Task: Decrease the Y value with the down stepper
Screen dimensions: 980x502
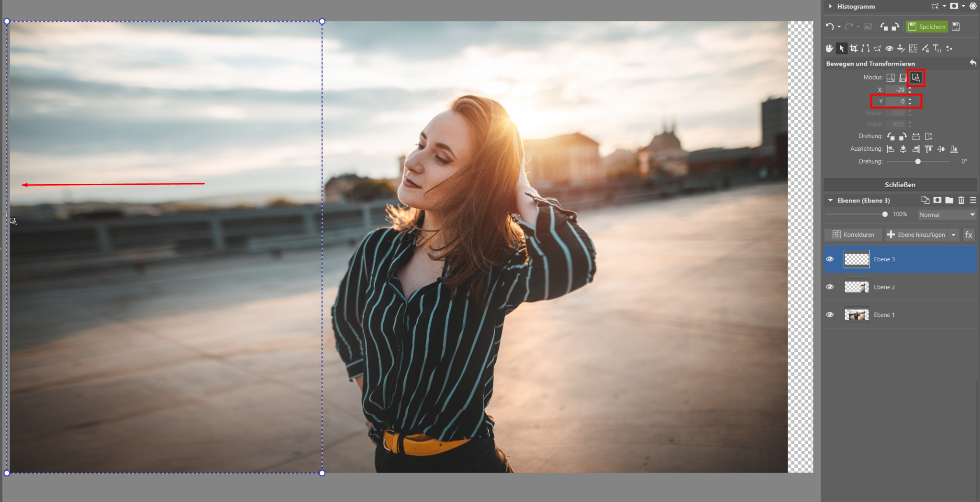Action: tap(910, 103)
